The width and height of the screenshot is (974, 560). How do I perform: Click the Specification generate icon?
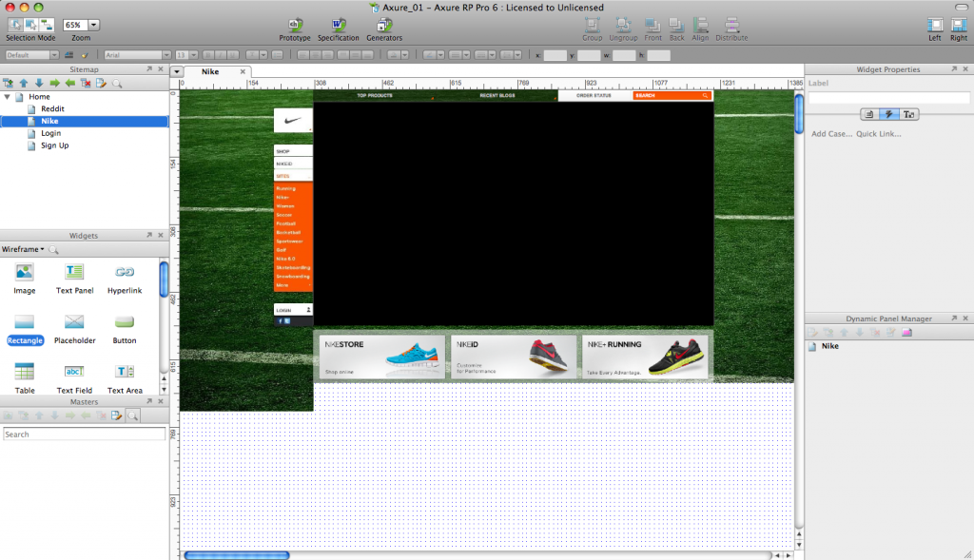(x=338, y=25)
